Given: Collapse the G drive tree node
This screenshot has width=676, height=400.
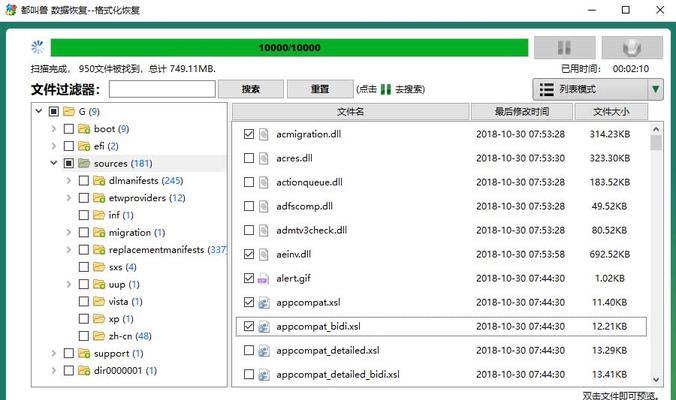Looking at the screenshot, I should pyautogui.click(x=39, y=111).
